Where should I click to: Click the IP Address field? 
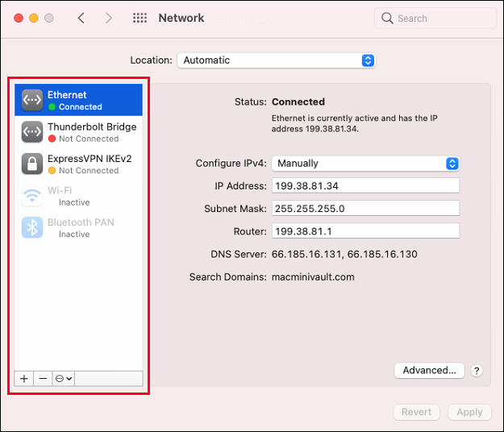pyautogui.click(x=365, y=185)
